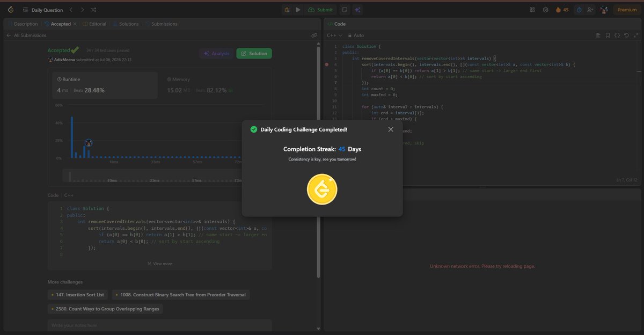Select the Memory stats card
Screen dimensions: 644x335
[215, 85]
